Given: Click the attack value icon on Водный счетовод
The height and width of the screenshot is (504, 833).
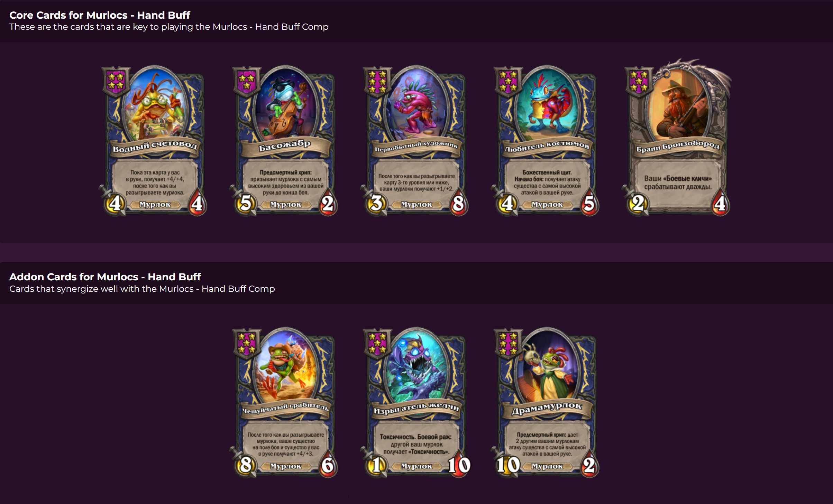Looking at the screenshot, I should coord(115,203).
